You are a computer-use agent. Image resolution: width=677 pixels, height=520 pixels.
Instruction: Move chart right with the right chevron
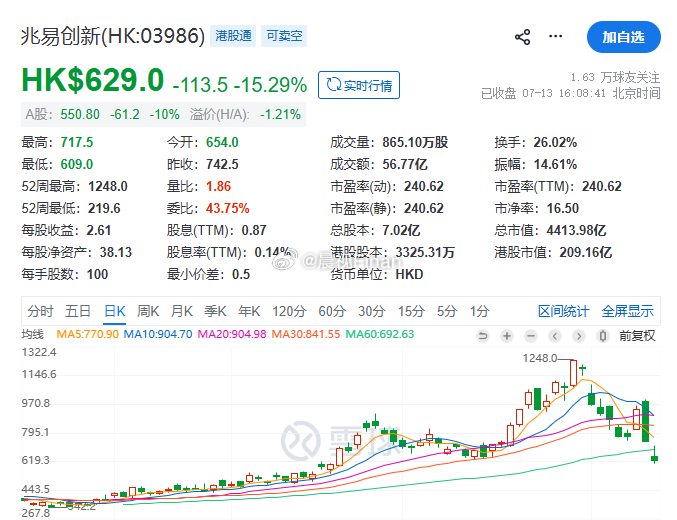click(579, 336)
